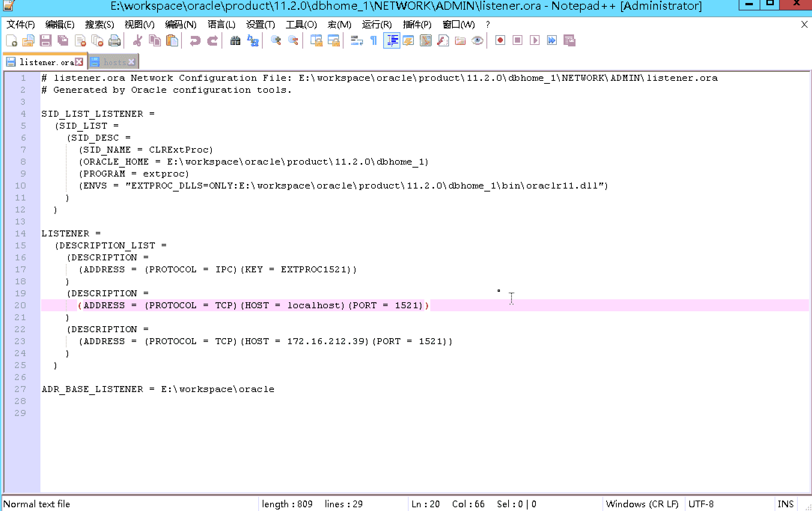Viewport: 812px width, 511px height.
Task: Click the Zoom In magnifier icon
Action: [x=276, y=40]
